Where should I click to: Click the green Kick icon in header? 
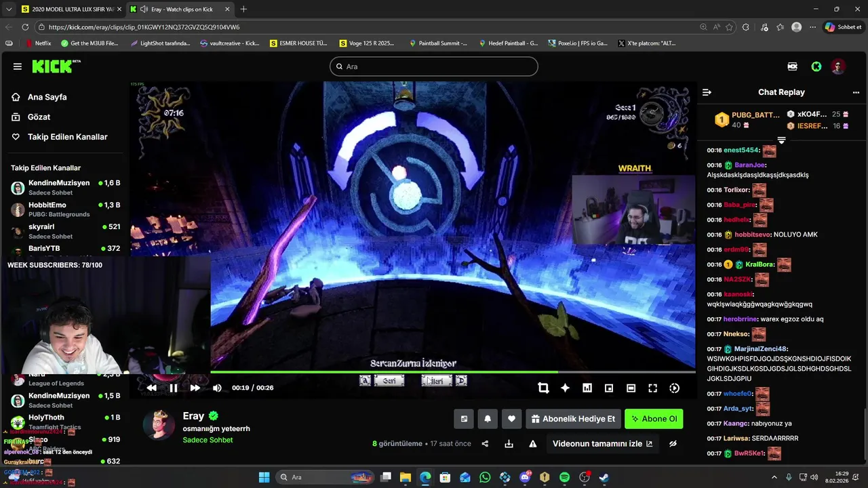(x=816, y=66)
